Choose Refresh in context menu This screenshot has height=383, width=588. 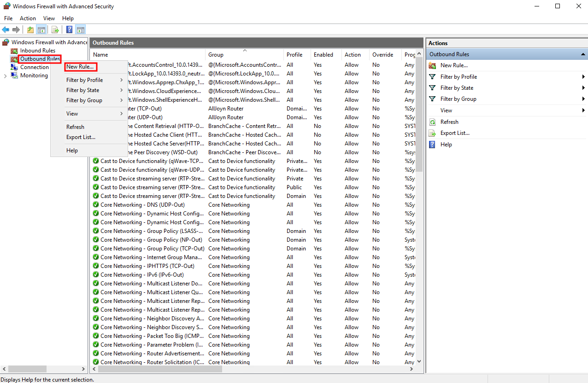pyautogui.click(x=75, y=127)
